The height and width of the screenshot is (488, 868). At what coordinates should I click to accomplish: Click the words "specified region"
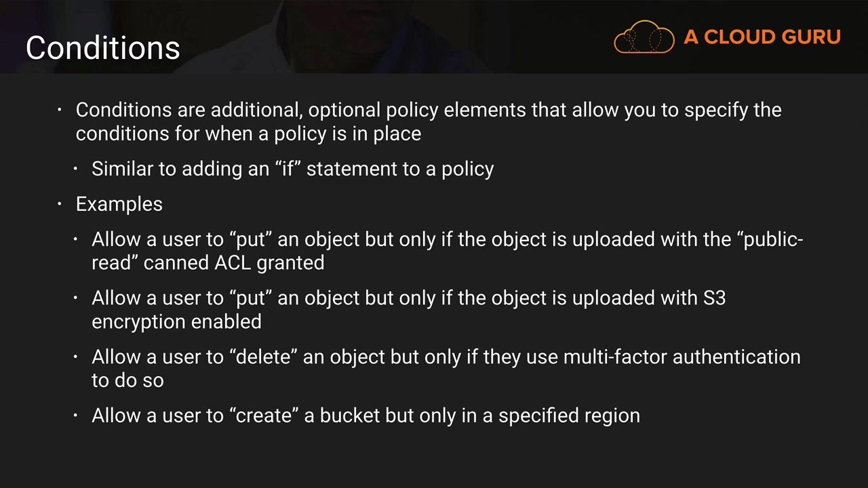pos(569,415)
